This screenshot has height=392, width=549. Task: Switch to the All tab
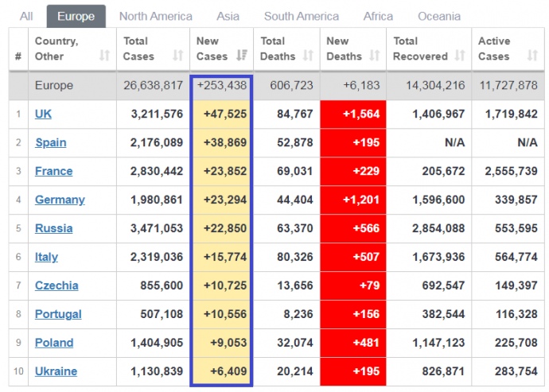[26, 16]
